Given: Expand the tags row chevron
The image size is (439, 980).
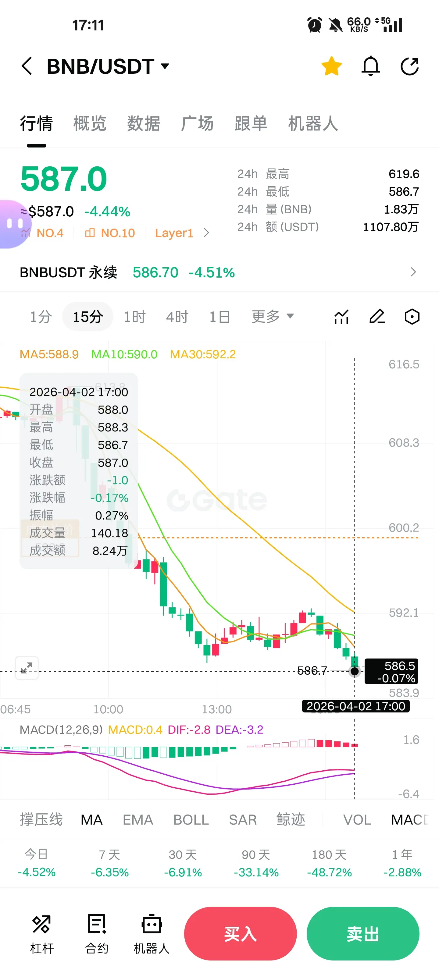Looking at the screenshot, I should (x=206, y=233).
